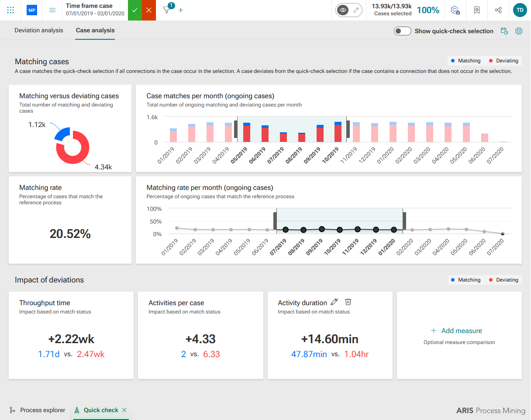Open the hamburger navigation menu
531x420 pixels.
(x=52, y=10)
